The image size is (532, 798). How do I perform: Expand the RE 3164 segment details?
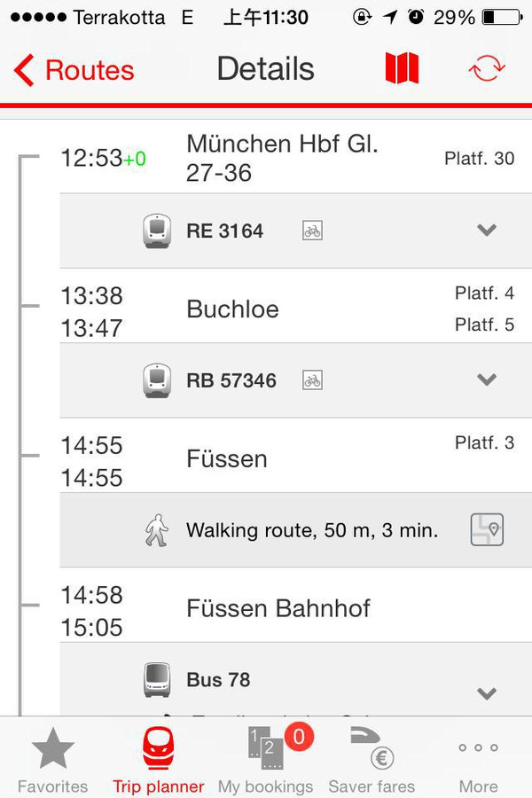(x=486, y=231)
